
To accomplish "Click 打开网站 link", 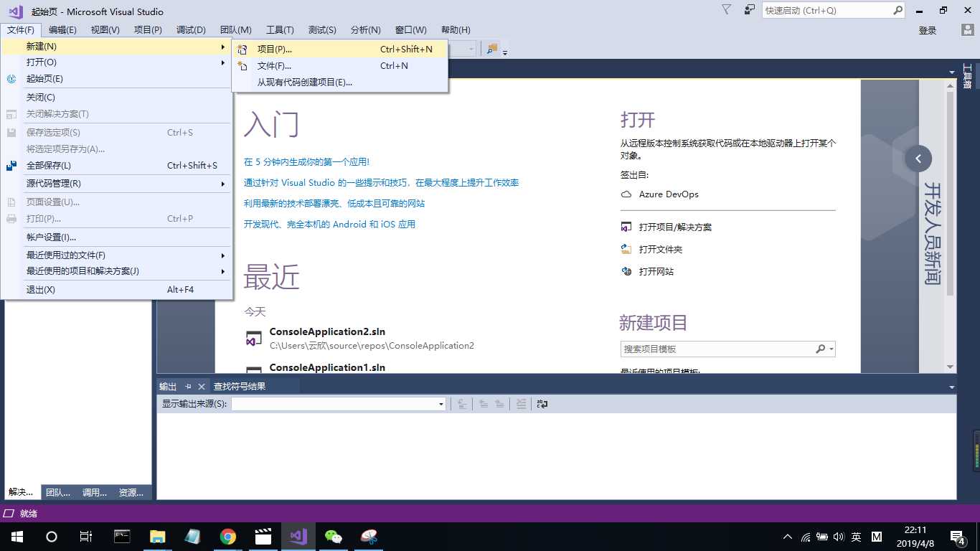I will coord(656,271).
